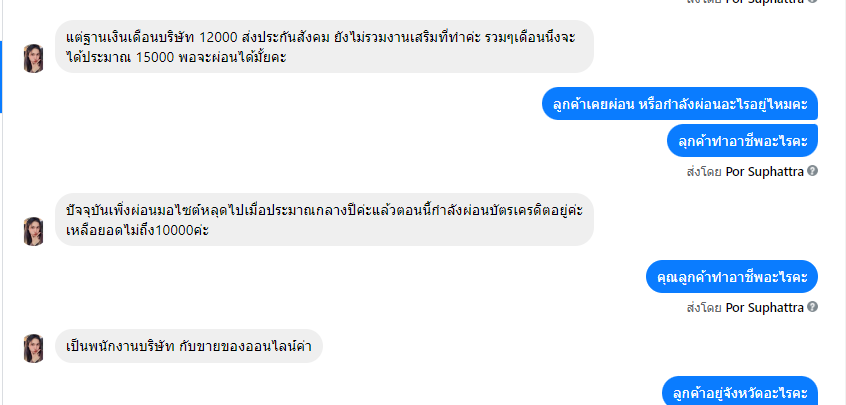Open avatar beside "เป็นพนักงานบริษัท" message
The width and height of the screenshot is (846, 405).
point(35,348)
